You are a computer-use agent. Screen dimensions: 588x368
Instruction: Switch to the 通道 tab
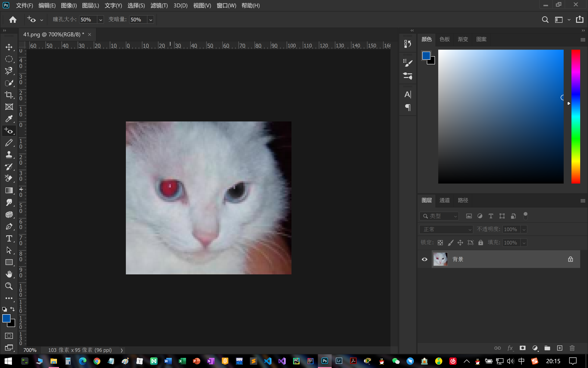tap(444, 200)
